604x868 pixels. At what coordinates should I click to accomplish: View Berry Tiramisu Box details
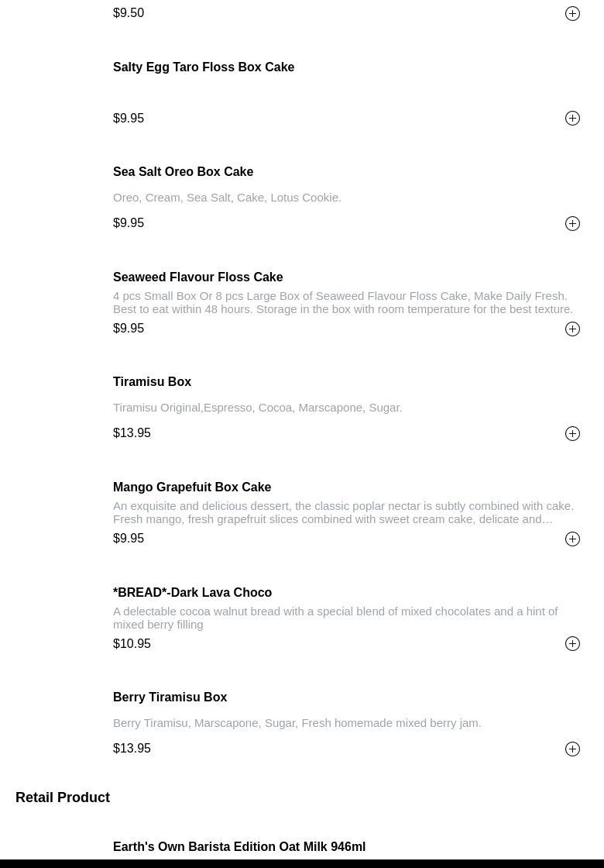point(170,697)
